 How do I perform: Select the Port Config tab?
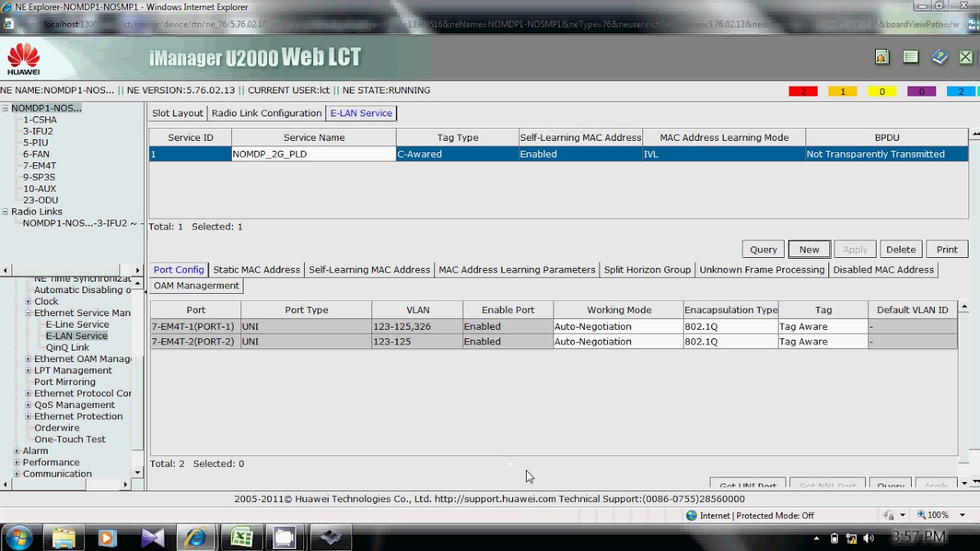(x=178, y=269)
